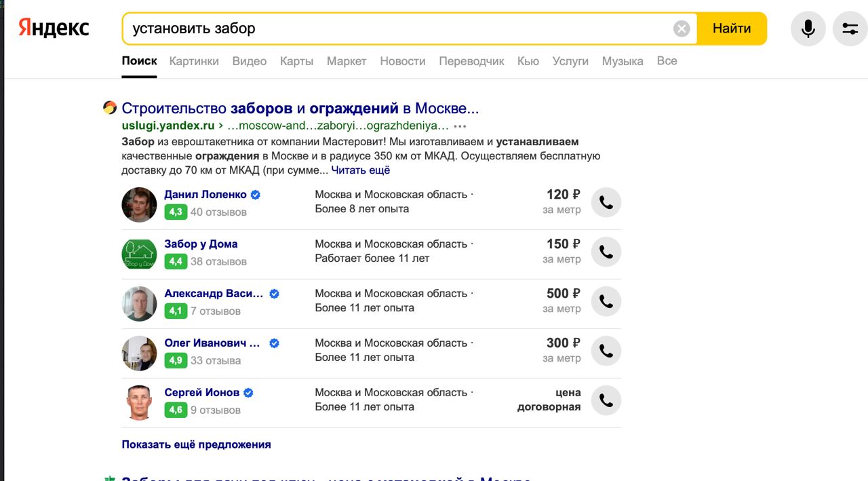The width and height of the screenshot is (868, 481).
Task: Click the Забор у Дома logo thumbnail
Action: [139, 254]
